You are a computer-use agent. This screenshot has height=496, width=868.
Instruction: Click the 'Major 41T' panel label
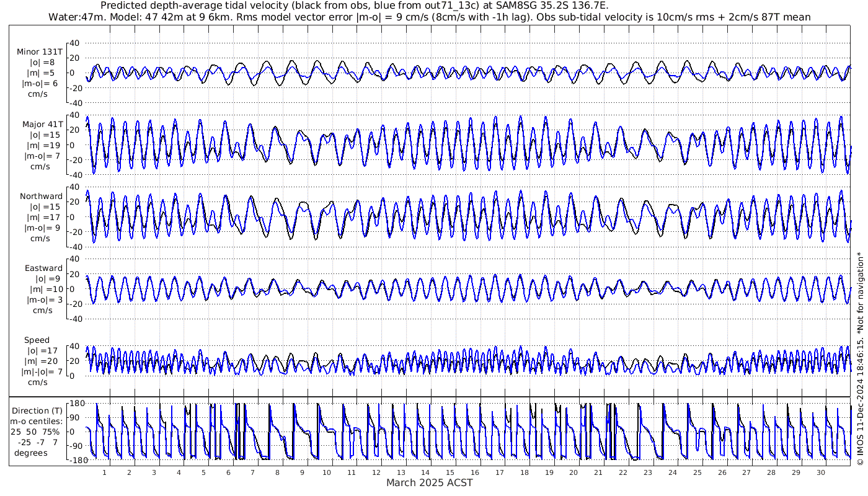42,125
